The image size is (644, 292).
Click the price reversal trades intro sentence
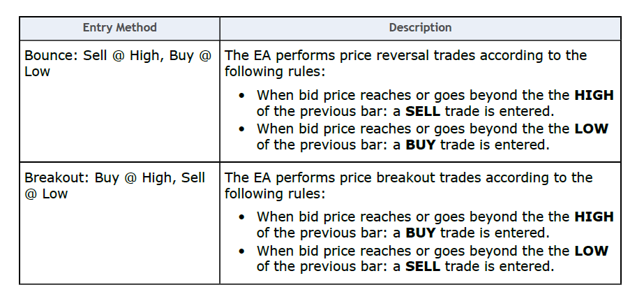point(406,64)
